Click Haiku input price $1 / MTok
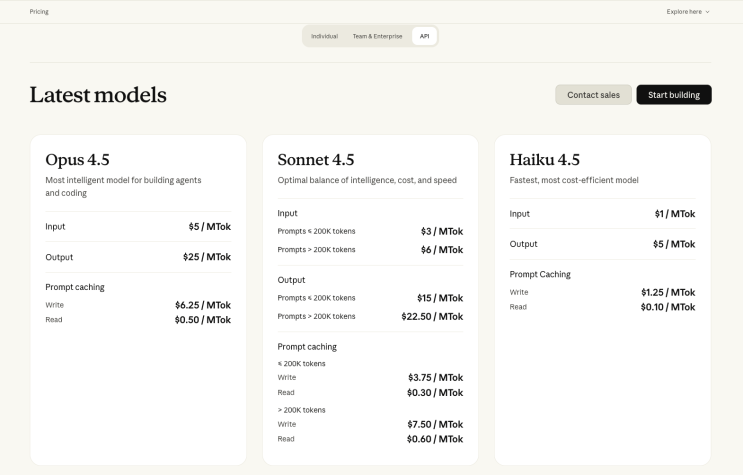This screenshot has height=475, width=743. (675, 214)
